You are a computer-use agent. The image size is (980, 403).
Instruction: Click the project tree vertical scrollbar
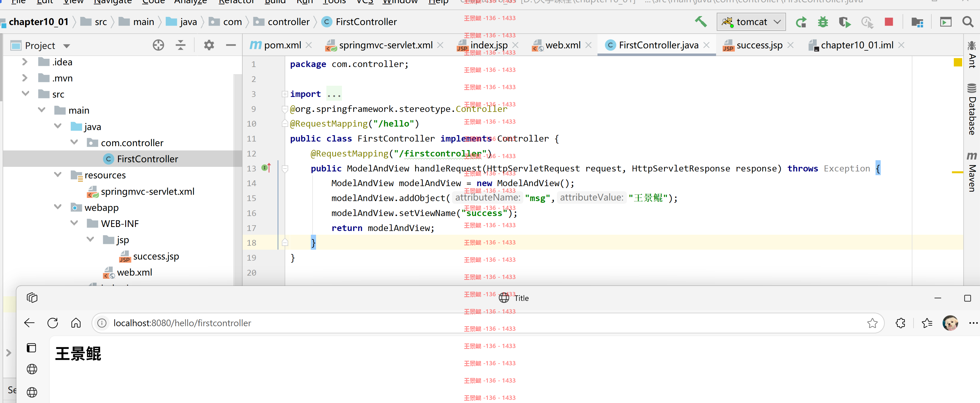coord(238,179)
